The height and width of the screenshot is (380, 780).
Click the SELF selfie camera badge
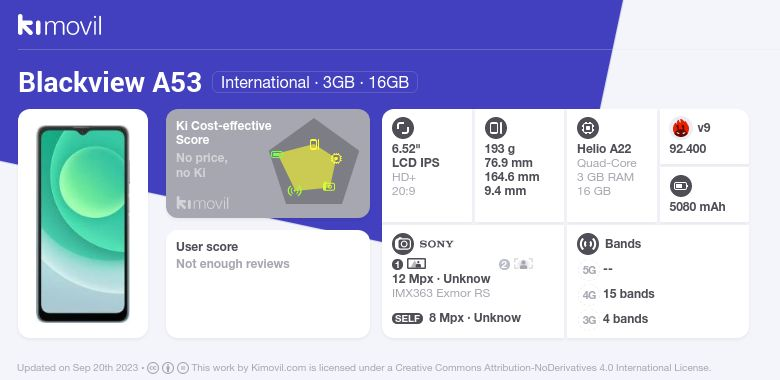pyautogui.click(x=407, y=318)
